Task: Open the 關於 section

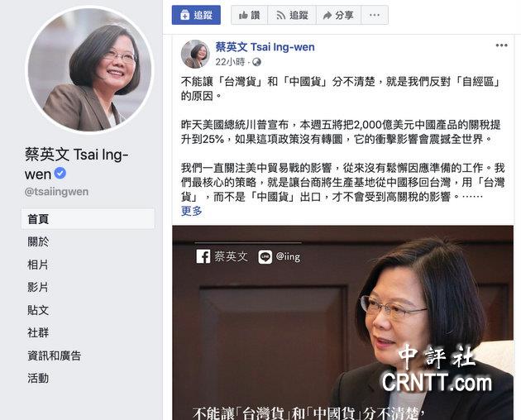Action: [x=38, y=241]
